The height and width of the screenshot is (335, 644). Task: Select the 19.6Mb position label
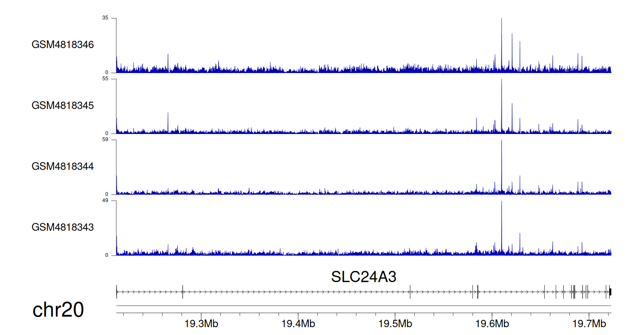[x=492, y=323]
